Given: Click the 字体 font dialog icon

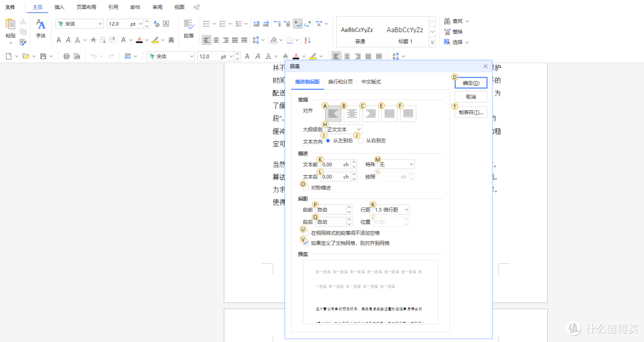Looking at the screenshot, I should [x=41, y=24].
